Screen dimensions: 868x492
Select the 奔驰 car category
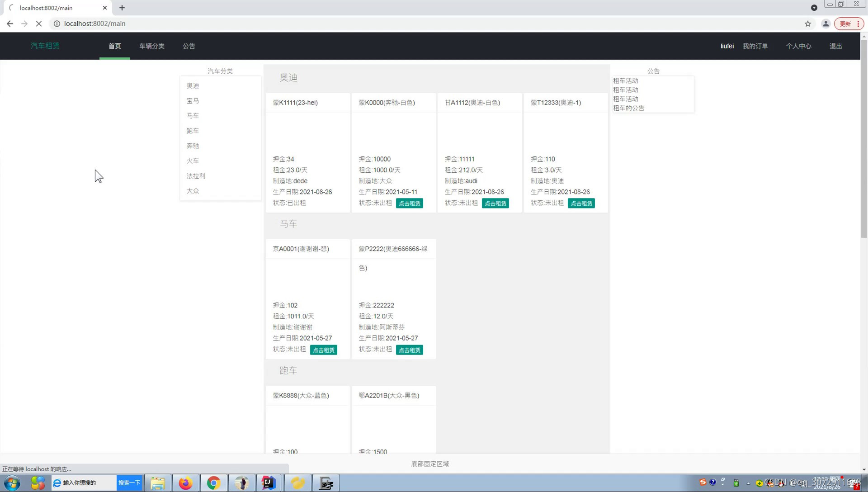[193, 146]
